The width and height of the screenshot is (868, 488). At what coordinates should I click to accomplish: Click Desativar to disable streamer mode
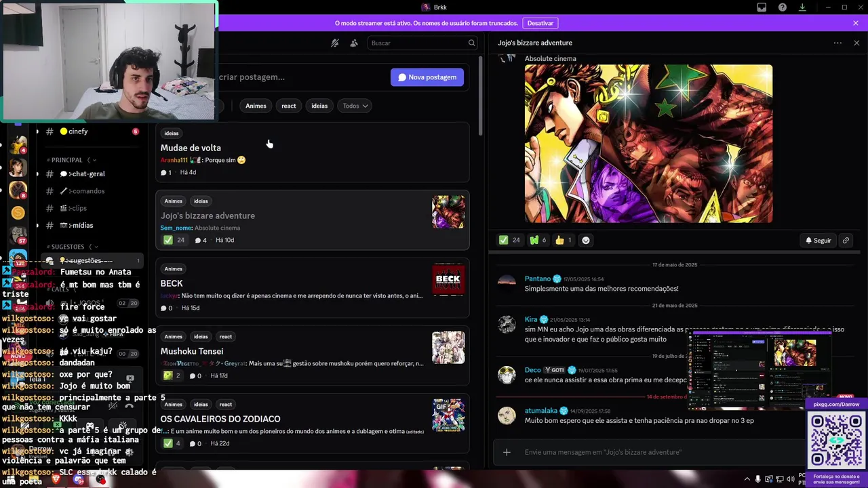click(540, 23)
